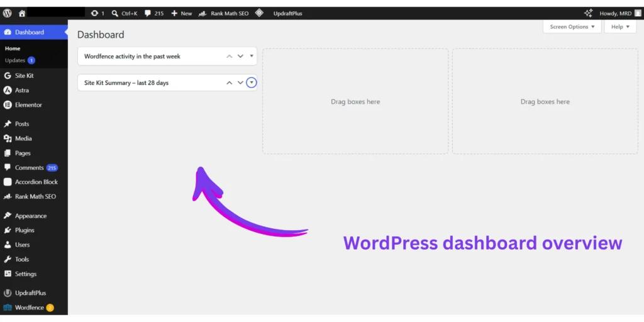Image resolution: width=644 pixels, height=322 pixels.
Task: Open the site home icon
Action: 22,13
